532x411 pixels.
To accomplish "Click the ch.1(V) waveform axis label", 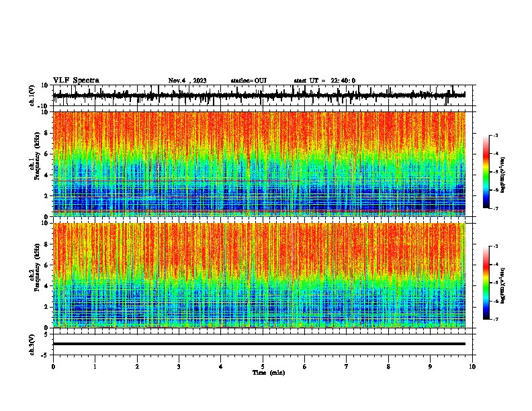I will click(x=32, y=95).
